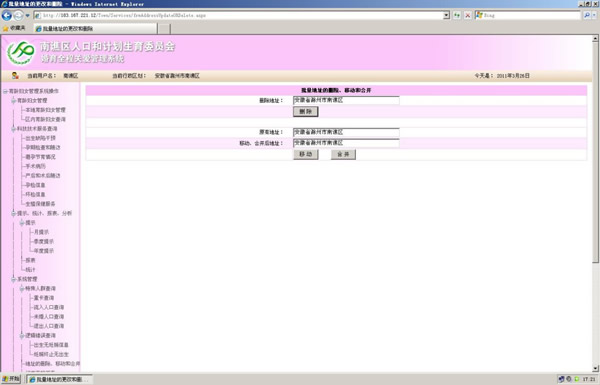This screenshot has width=600, height=385.
Task: Click the 合并 button
Action: tap(343, 154)
